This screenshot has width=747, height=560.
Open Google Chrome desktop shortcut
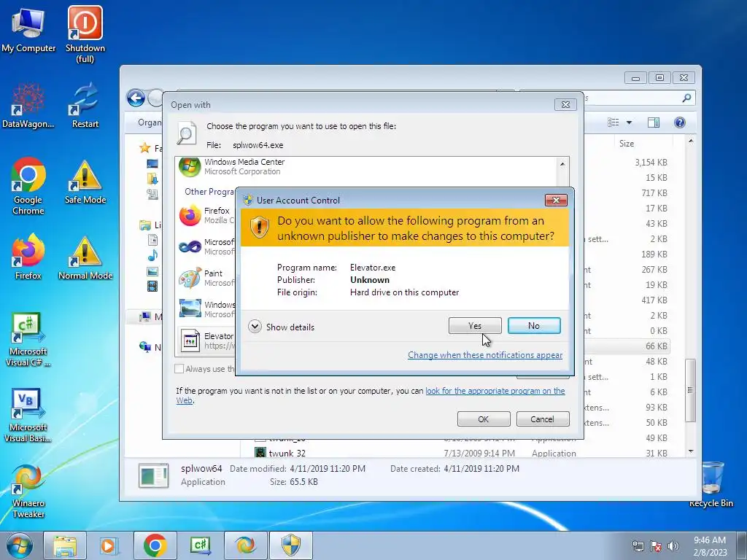(28, 187)
